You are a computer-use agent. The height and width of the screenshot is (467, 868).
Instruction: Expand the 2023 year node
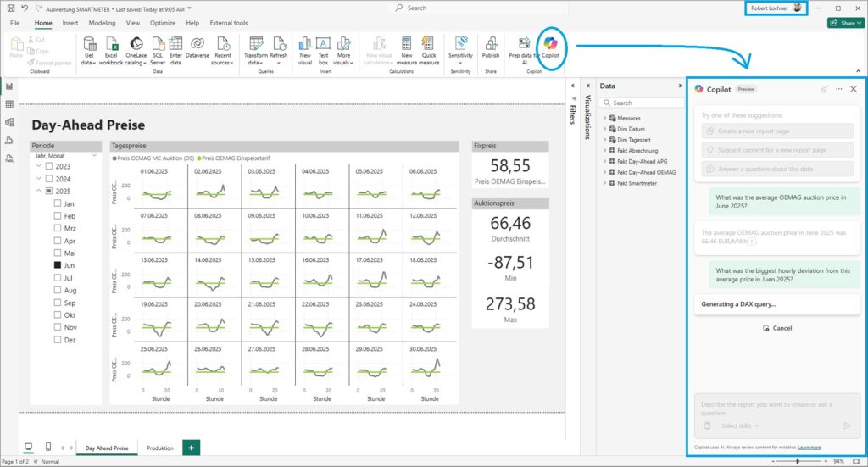[x=39, y=166]
